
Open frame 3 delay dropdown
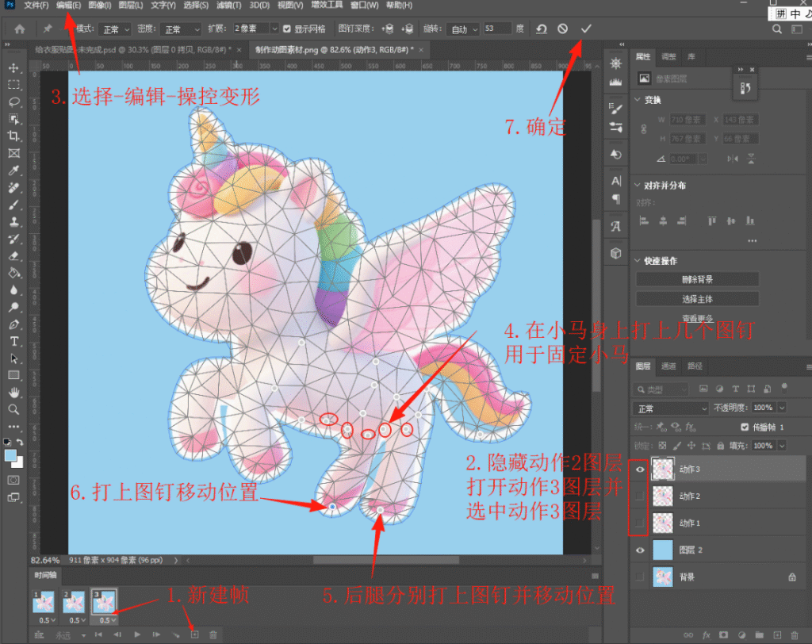[107, 620]
